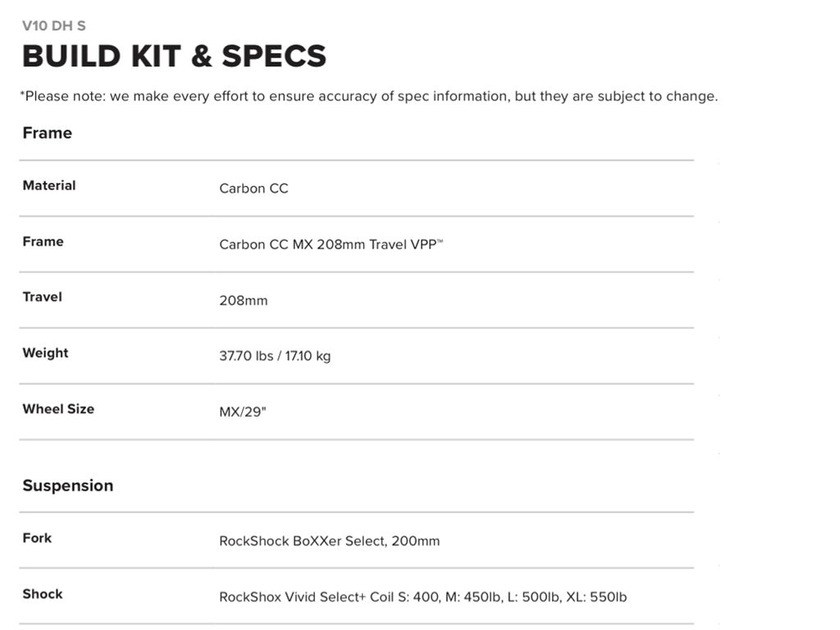Click the spec accuracy disclaimer note
This screenshot has width=840, height=630.
point(368,96)
